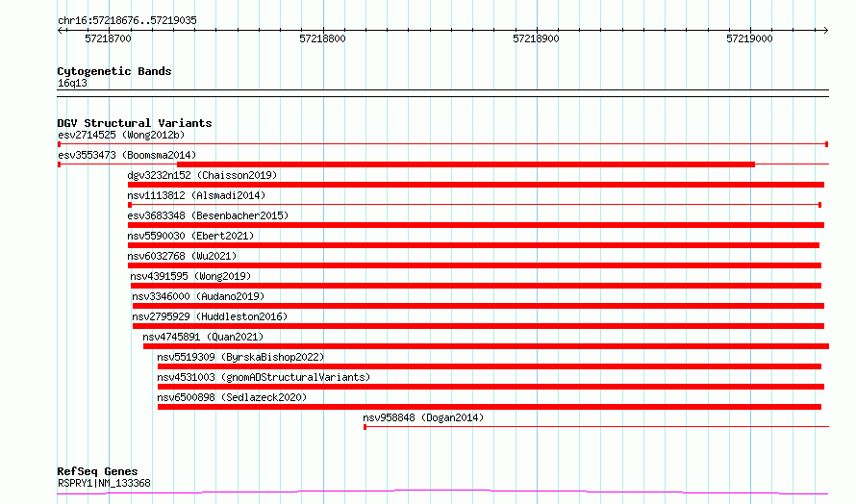Open variant dgv3232n152 (Chaisson2019) label

(x=202, y=175)
